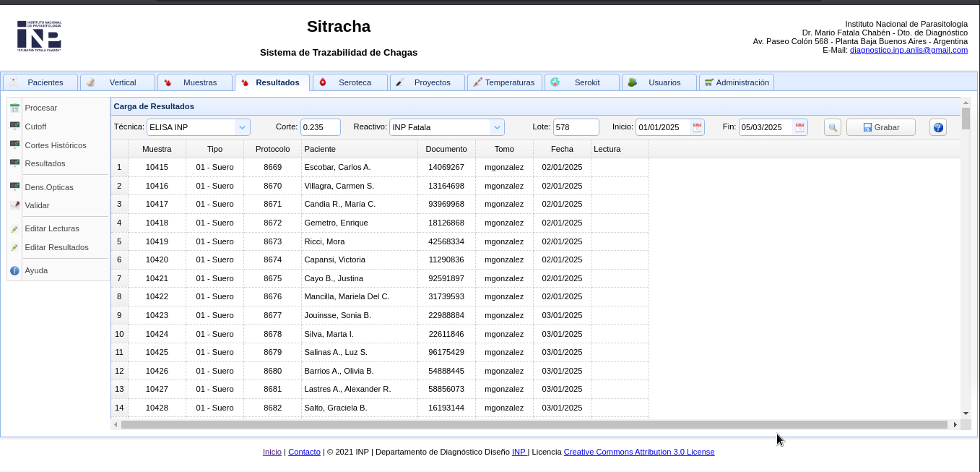Click the horizontal scrollbar of the results table
Viewport: 980px width, 472px height.
pos(534,425)
